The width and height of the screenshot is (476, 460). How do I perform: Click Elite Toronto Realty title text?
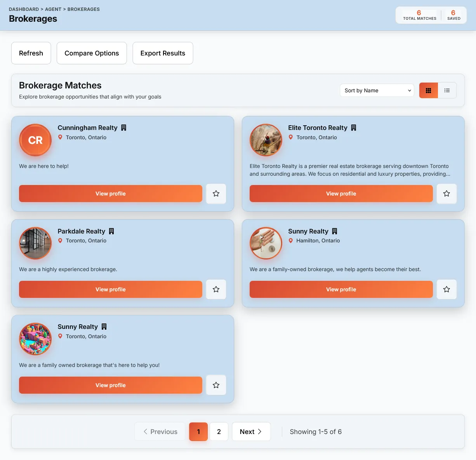coord(318,128)
